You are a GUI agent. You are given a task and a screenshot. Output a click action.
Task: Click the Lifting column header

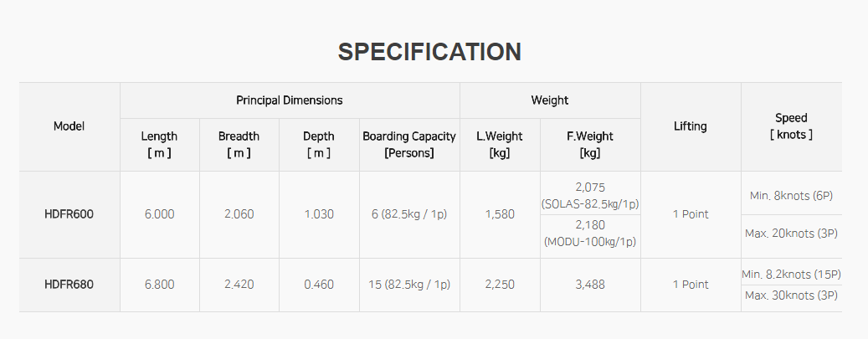(690, 126)
